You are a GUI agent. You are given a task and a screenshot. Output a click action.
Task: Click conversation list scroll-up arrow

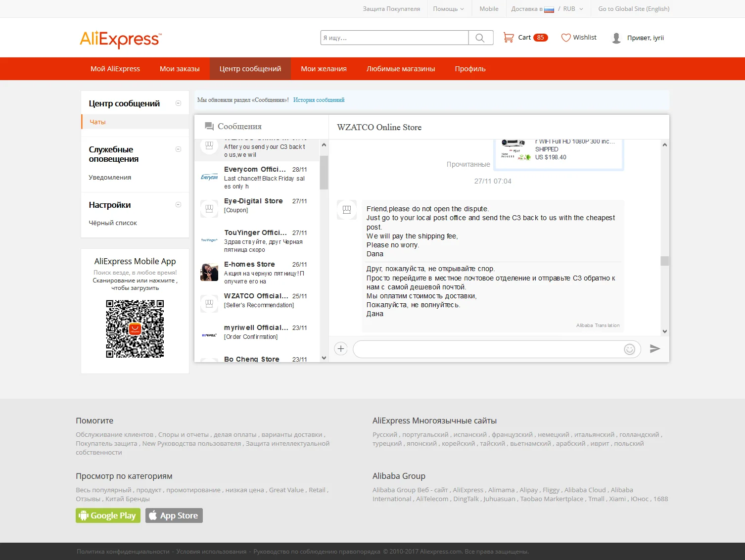pyautogui.click(x=324, y=145)
